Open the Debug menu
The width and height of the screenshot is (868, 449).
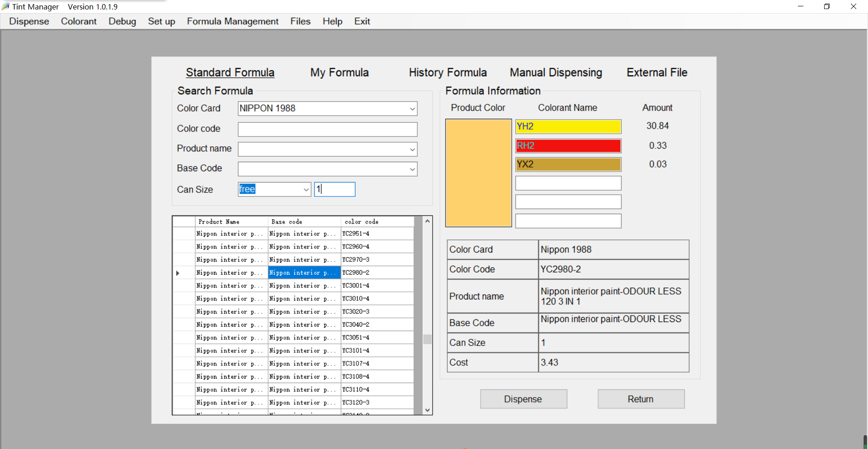pyautogui.click(x=122, y=21)
